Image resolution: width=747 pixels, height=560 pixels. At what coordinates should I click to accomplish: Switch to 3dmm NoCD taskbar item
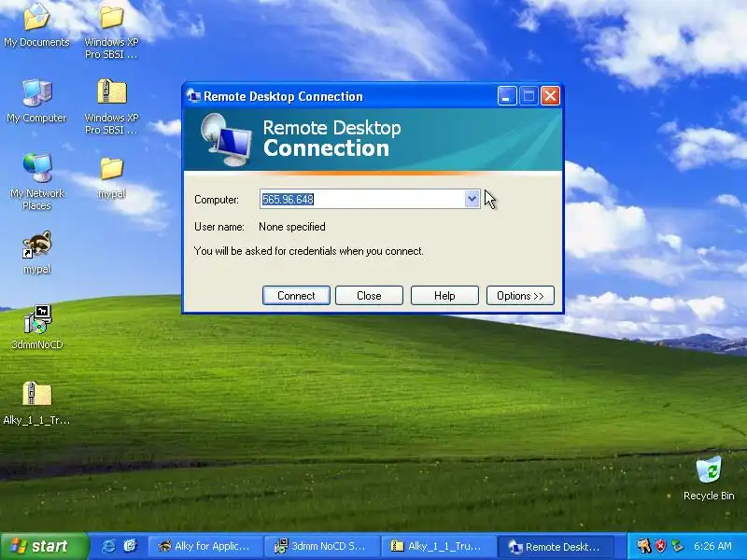coord(322,546)
